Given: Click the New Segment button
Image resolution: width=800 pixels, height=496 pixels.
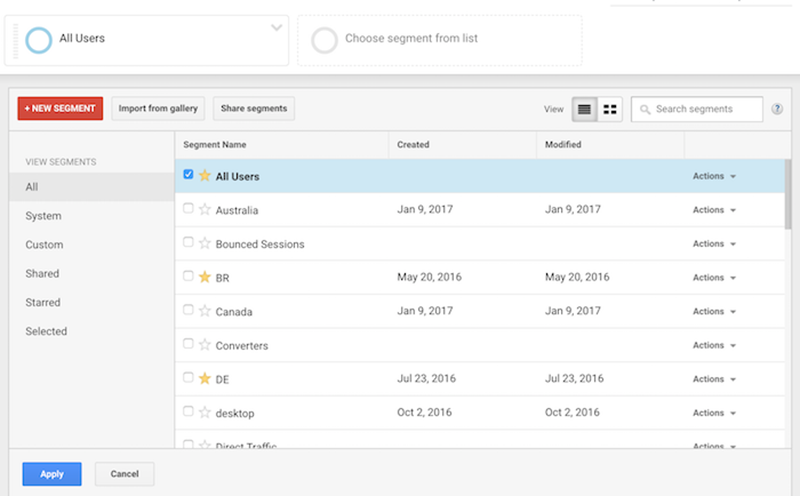Looking at the screenshot, I should click(60, 109).
